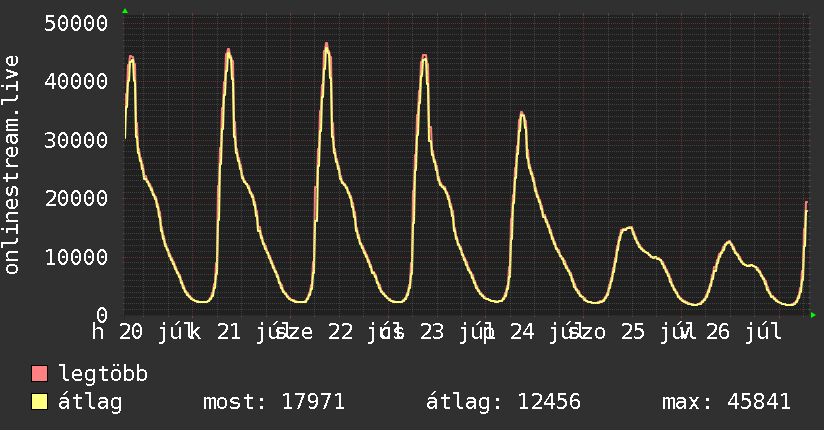824x430 pixels.
Task: Click the 25 júl date label
Action: click(658, 332)
